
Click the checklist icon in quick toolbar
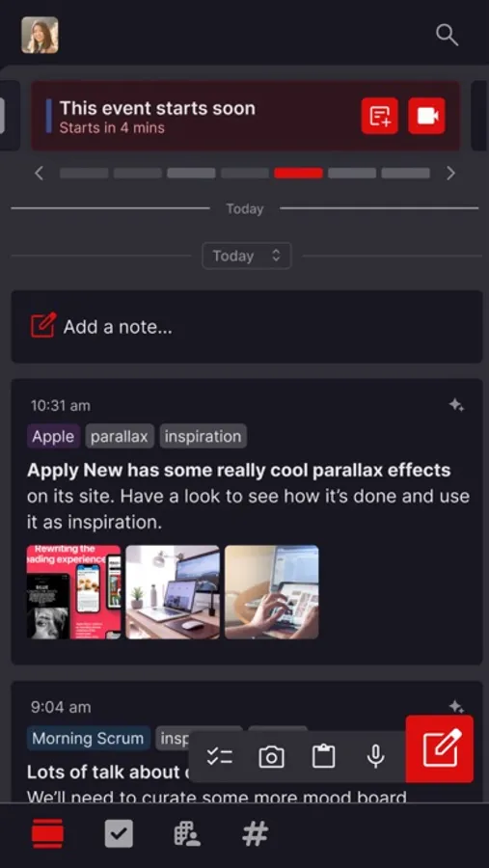coord(219,757)
